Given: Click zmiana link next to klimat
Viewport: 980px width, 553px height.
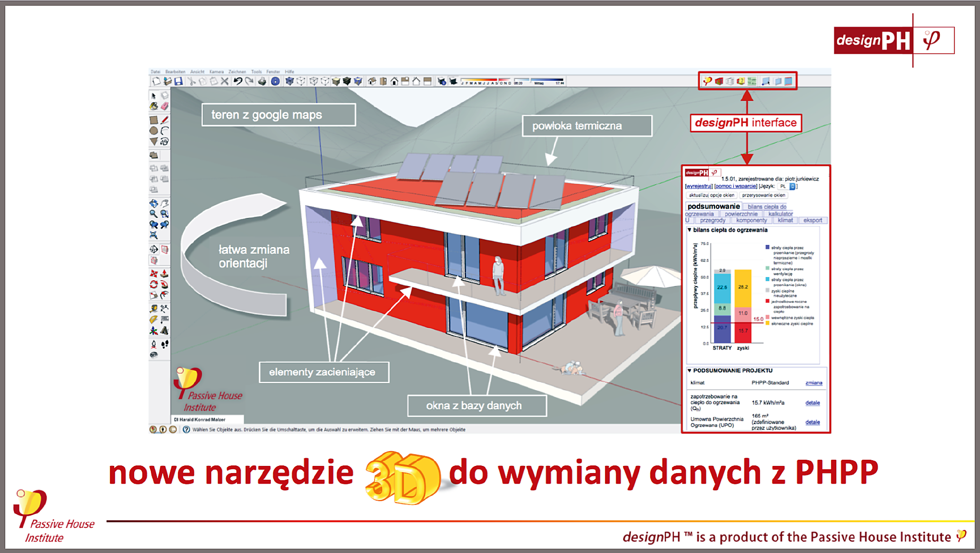Looking at the screenshot, I should click(813, 383).
